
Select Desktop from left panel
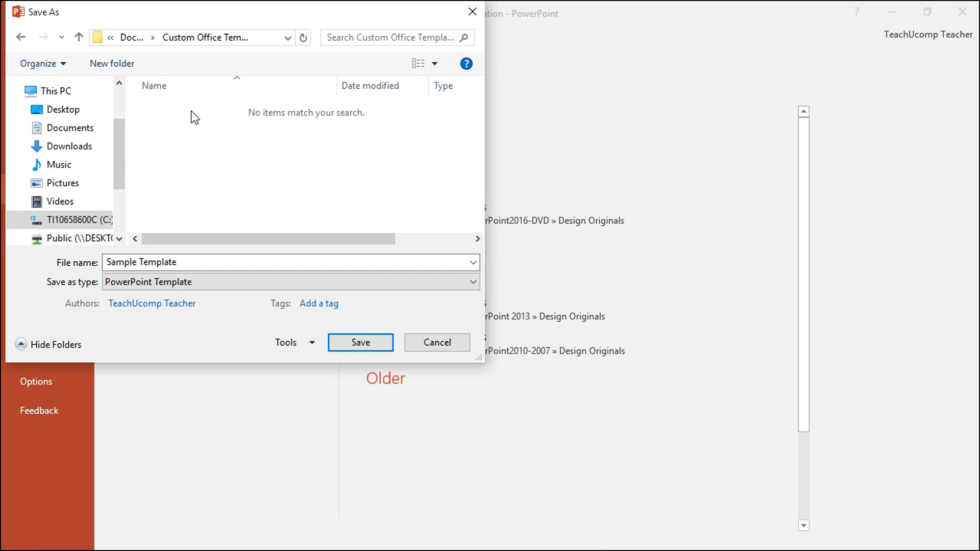63,109
